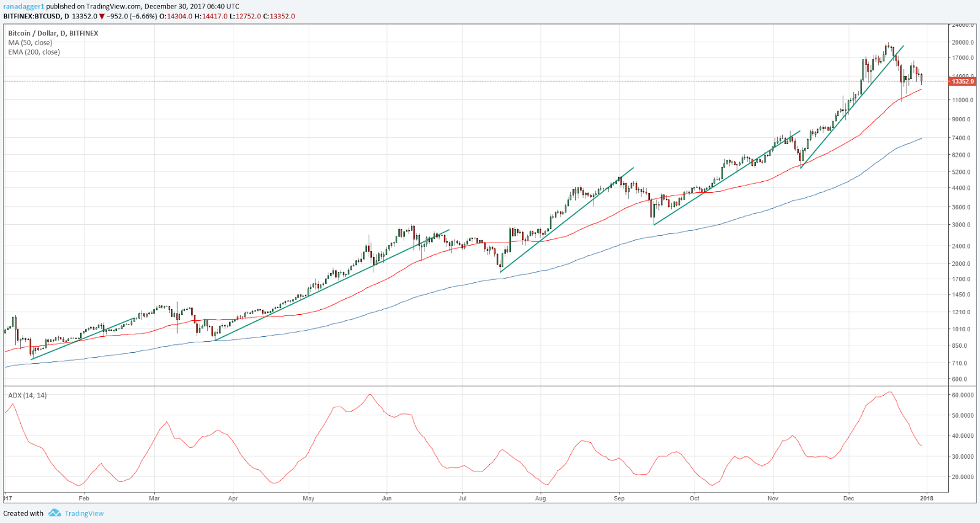The width and height of the screenshot is (980, 523).
Task: Click the 1010.0 price axis label
Action: [x=962, y=329]
